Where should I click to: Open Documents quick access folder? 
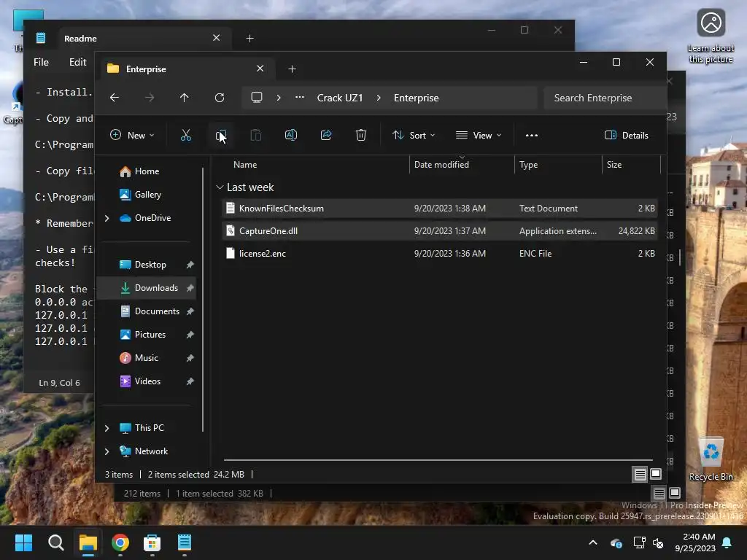150,311
